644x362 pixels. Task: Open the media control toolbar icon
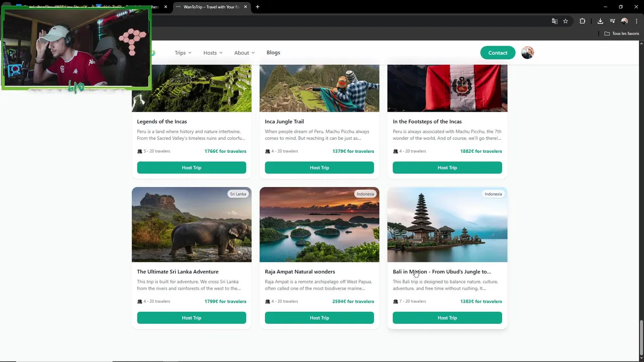point(612,21)
